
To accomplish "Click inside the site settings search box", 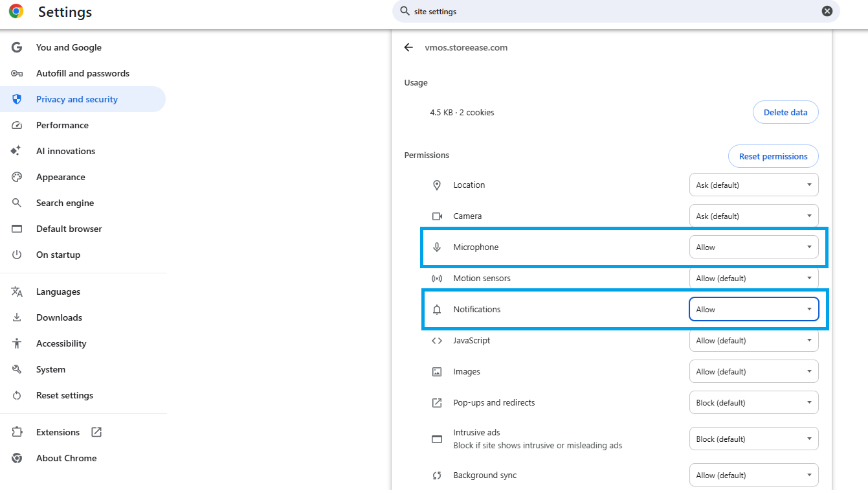I will [x=615, y=11].
